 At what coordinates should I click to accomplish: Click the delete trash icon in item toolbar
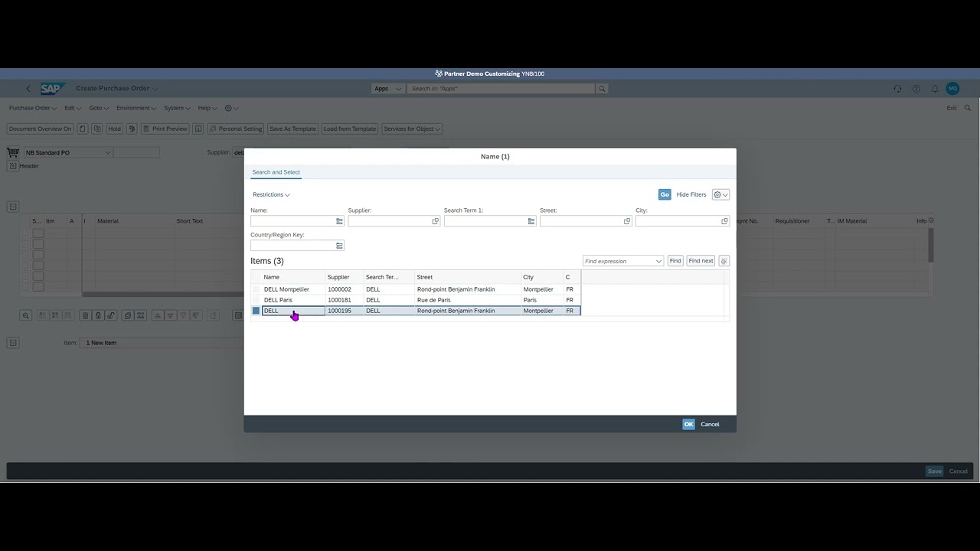(86, 315)
